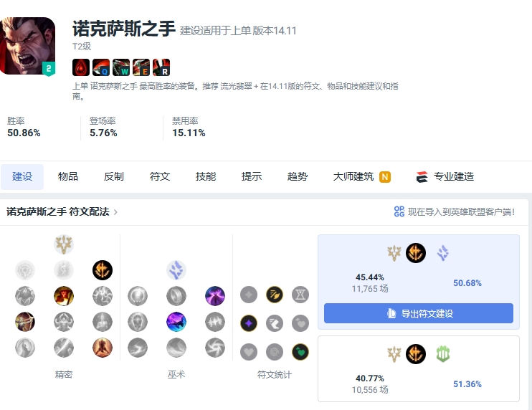Click Darius W skill icon
This screenshot has width=532, height=410.
[x=121, y=67]
